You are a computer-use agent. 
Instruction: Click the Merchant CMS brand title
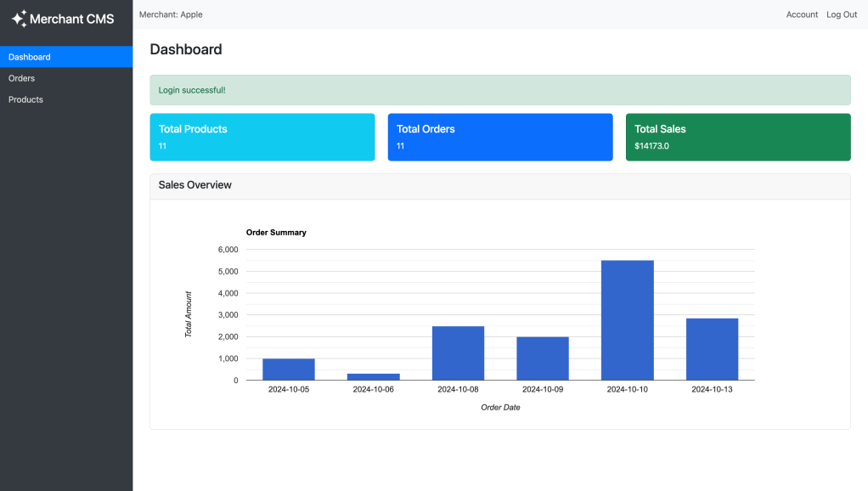[x=71, y=19]
